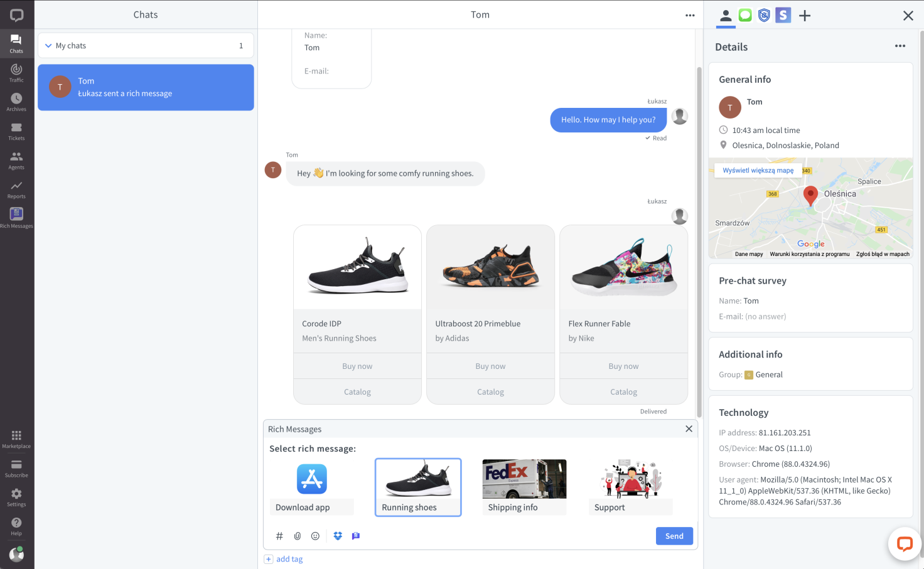Open the blue shield app tab
This screenshot has width=924, height=569.
[764, 15]
